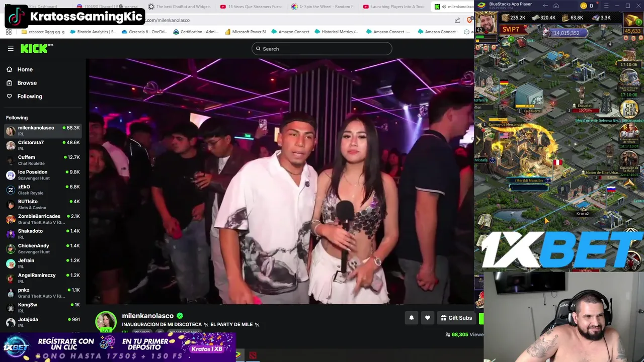Screen dimensions: 644x362
Task: Open Gerencia 6 OneDrive bookmark
Action: pos(144,32)
